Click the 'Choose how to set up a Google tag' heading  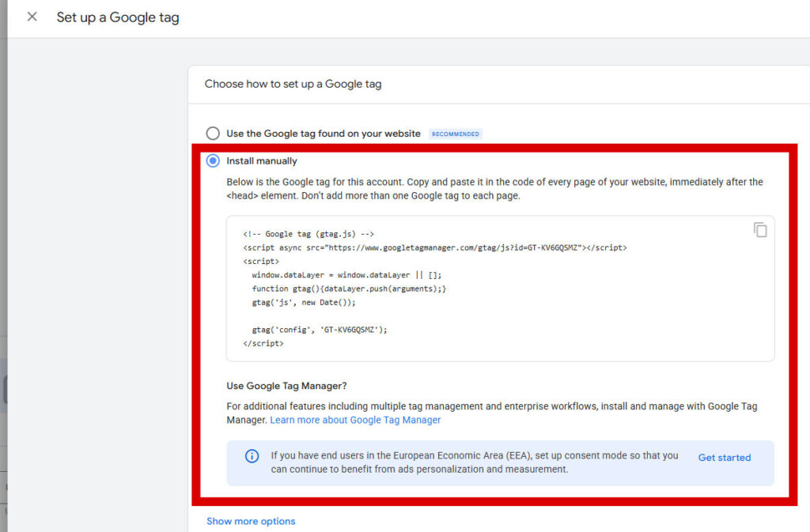(293, 84)
